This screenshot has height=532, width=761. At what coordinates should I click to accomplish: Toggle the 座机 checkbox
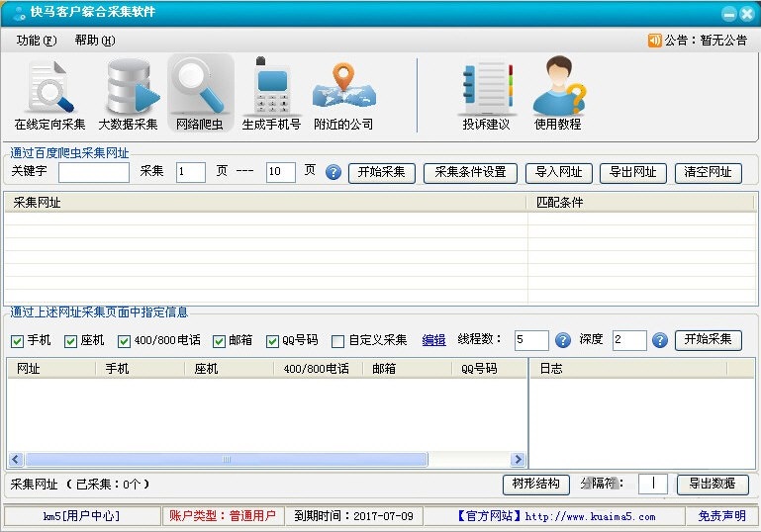(70, 341)
